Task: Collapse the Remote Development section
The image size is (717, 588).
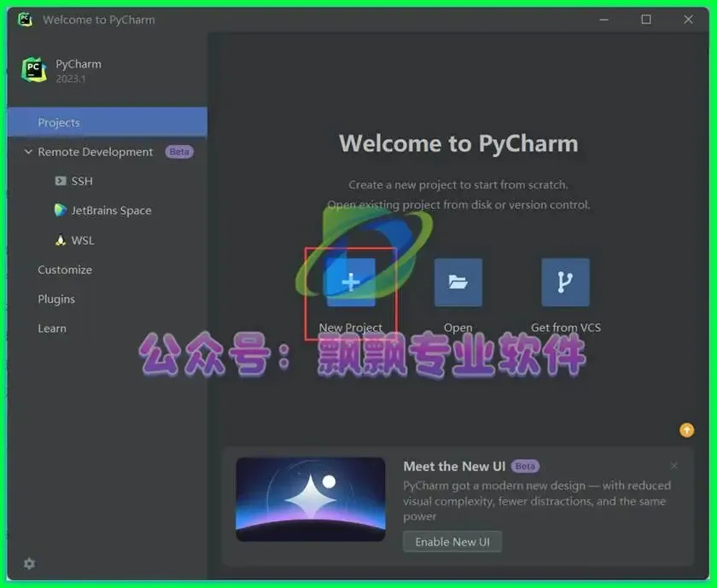Action: coord(28,152)
